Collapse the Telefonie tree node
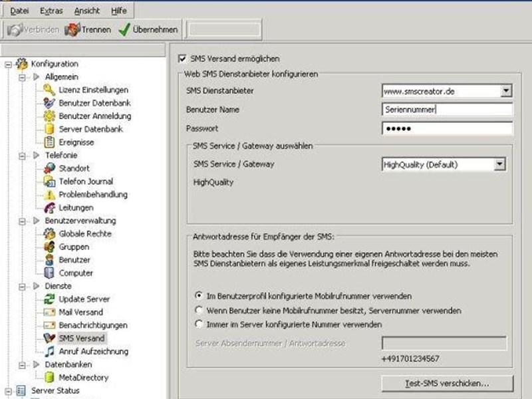Viewport: 532px width, 399px height. click(23, 156)
